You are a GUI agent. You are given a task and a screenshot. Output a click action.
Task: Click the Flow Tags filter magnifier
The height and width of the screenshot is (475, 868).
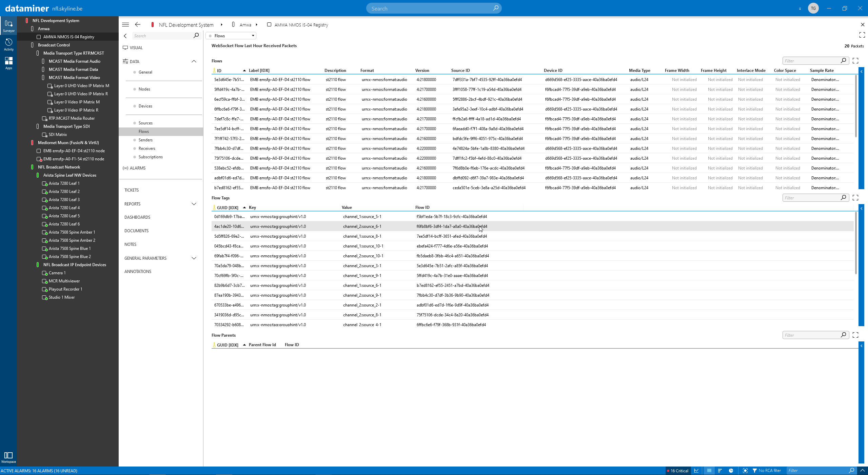click(x=844, y=198)
